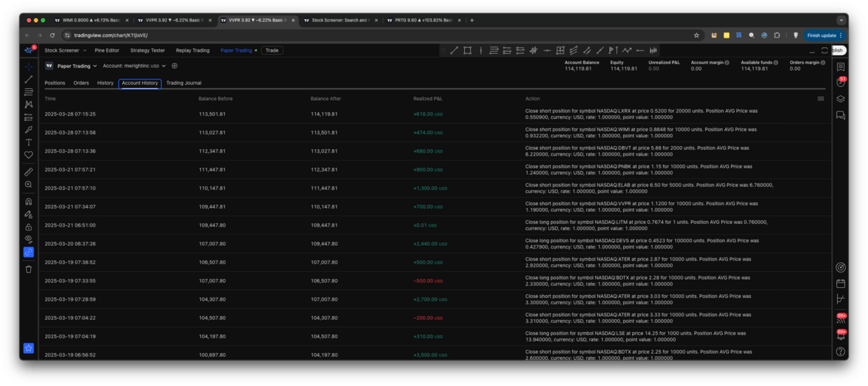This screenshot has height=386, width=868.
Task: Select the trend line tool in left toolbar
Action: click(x=28, y=79)
